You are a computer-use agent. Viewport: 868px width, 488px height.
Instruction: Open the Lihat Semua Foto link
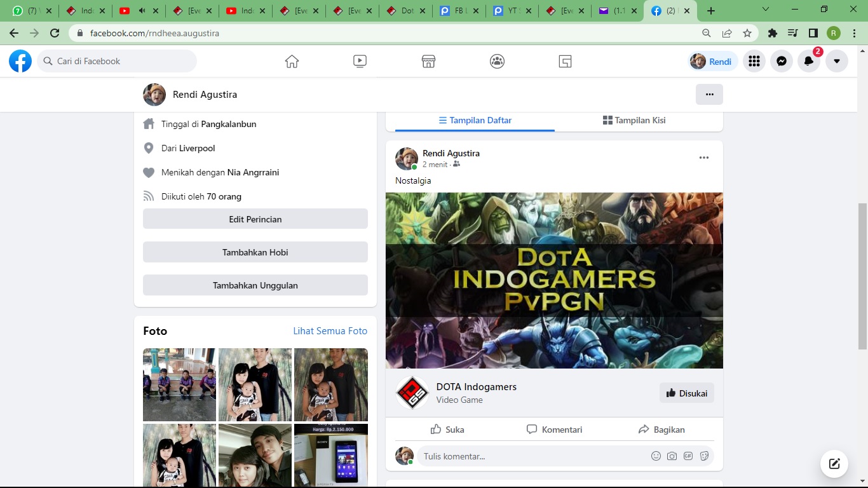point(330,331)
